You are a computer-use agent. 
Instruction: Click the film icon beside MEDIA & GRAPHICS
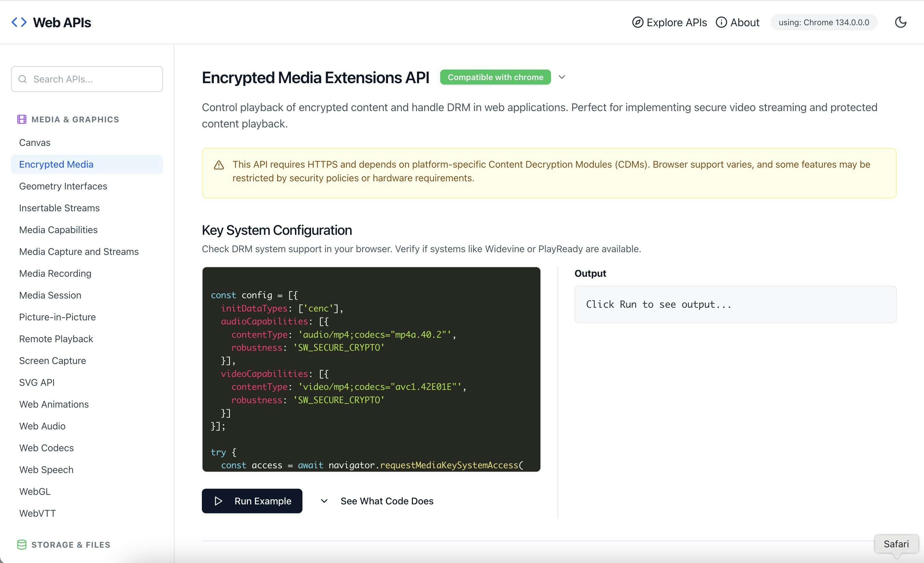tap(22, 119)
